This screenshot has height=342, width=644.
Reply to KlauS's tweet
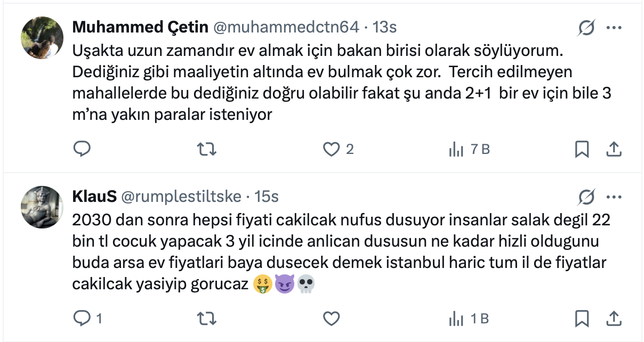(x=82, y=319)
